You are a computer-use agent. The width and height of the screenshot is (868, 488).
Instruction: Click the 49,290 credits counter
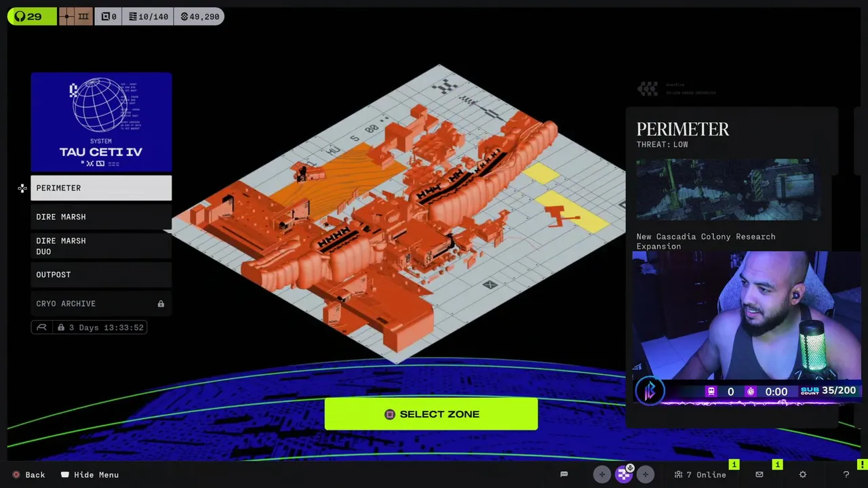coord(199,16)
